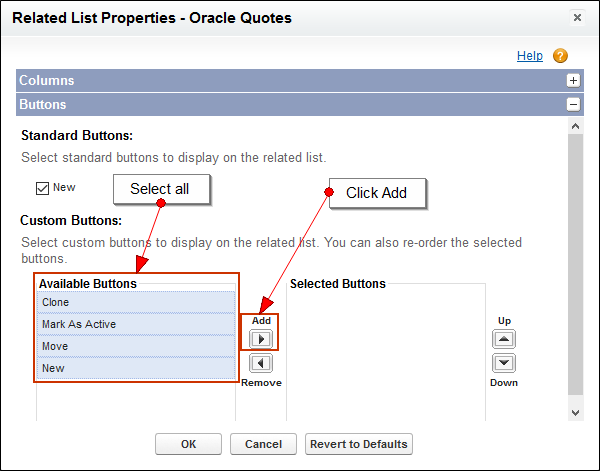Select Move in Available Buttons list
Image resolution: width=600 pixels, height=471 pixels.
[x=136, y=346]
